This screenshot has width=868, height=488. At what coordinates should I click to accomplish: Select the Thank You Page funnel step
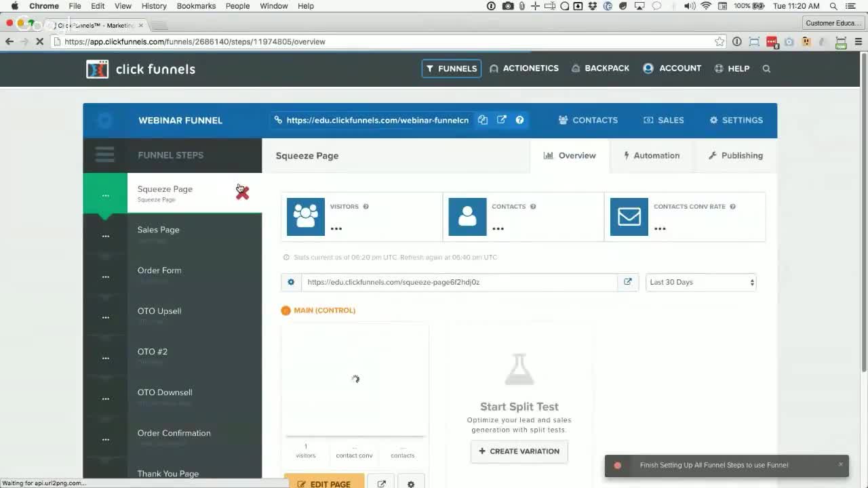click(172, 473)
